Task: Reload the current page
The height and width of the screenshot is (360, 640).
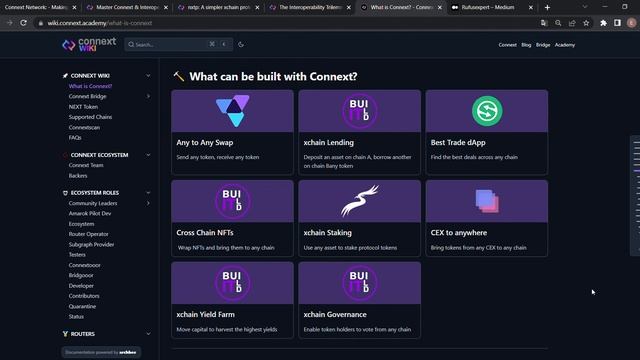Action: click(x=24, y=23)
